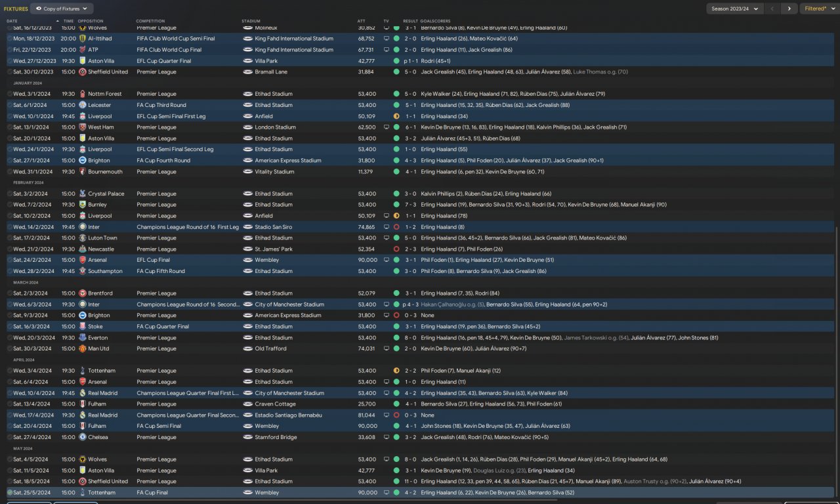Click the green win indicator for Everton 8 - 0
This screenshot has width=840, height=504.
coord(396,338)
